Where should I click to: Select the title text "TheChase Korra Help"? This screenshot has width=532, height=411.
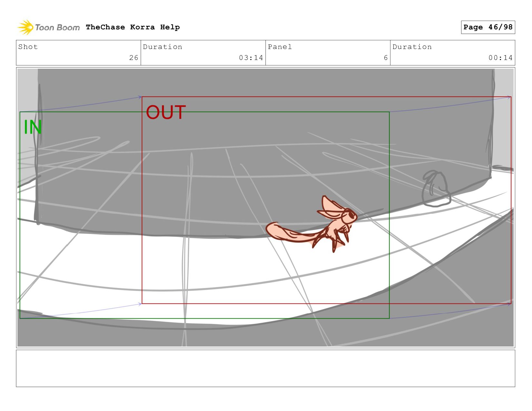133,27
